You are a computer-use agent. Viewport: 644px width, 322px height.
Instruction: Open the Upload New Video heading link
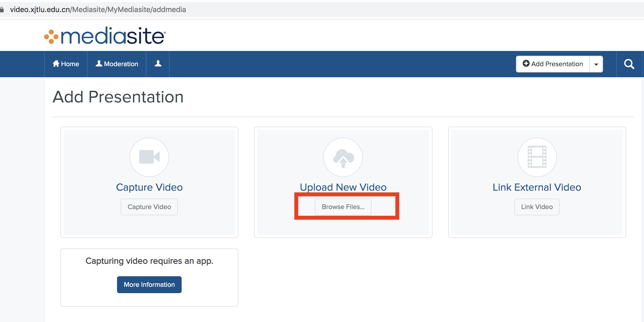point(343,187)
